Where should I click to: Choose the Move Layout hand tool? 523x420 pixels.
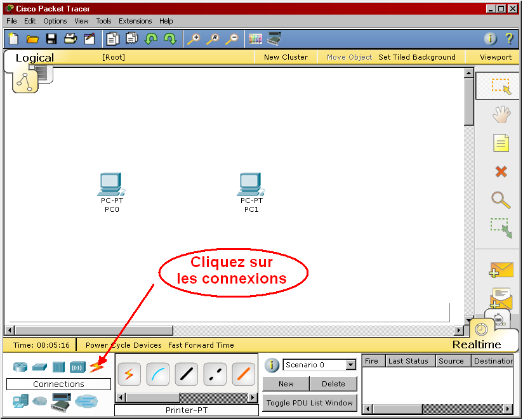pyautogui.click(x=501, y=114)
